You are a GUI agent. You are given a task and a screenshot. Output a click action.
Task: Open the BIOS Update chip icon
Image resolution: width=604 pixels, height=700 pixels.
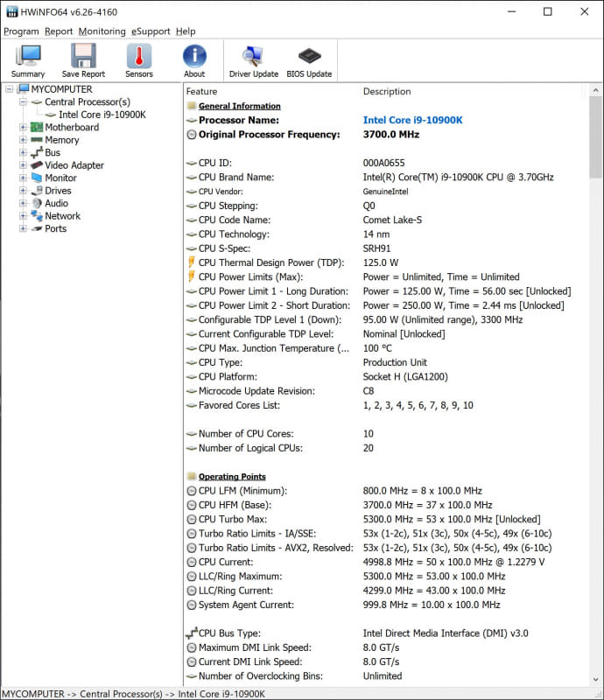[309, 56]
